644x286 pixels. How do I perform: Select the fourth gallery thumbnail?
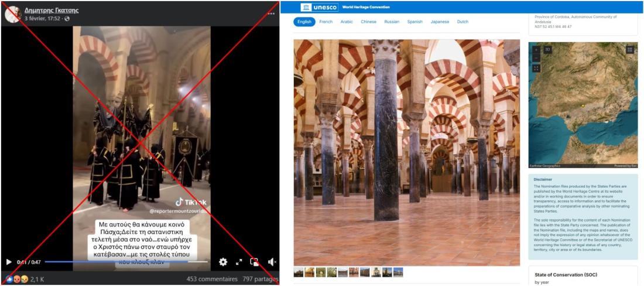coord(332,272)
